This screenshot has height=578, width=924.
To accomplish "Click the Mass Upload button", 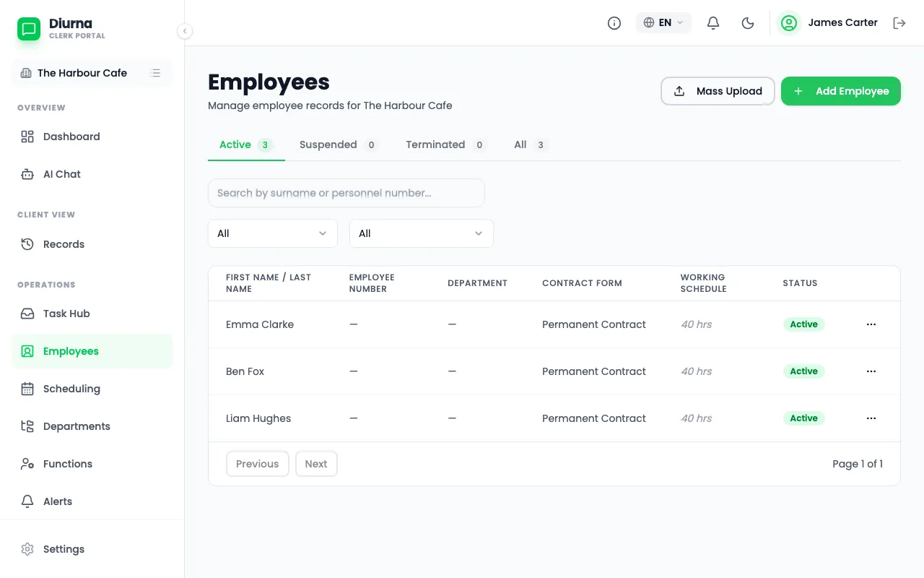I will click(718, 91).
